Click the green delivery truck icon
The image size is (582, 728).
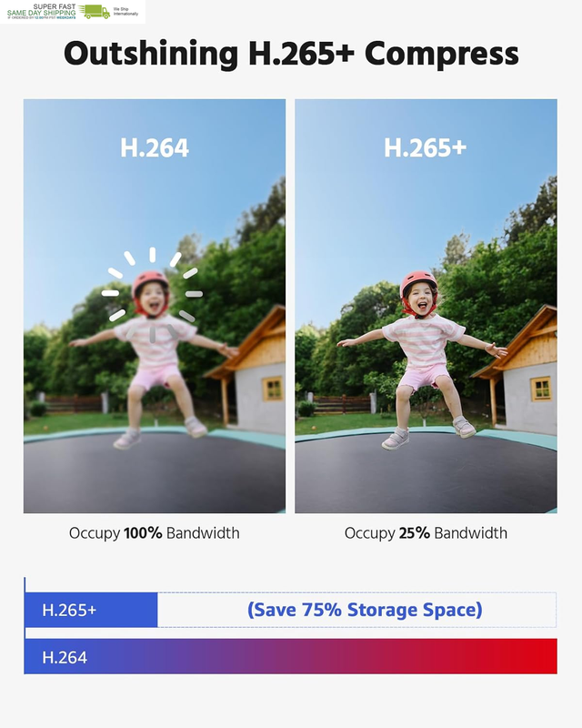coord(95,12)
